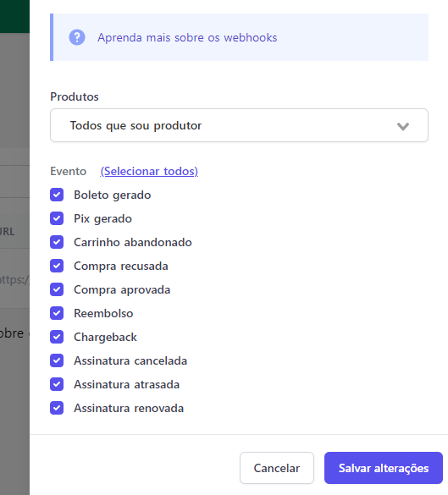The height and width of the screenshot is (495, 448).
Task: Toggle the 'Pix gerado' checkbox
Action: 57,218
